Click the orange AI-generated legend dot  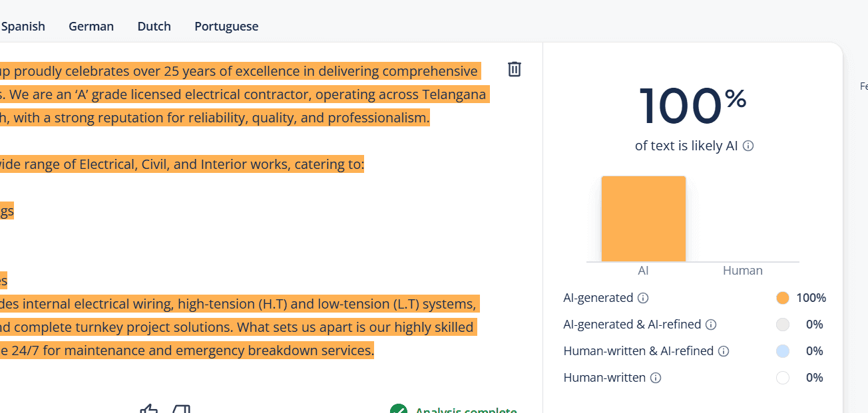(x=783, y=298)
